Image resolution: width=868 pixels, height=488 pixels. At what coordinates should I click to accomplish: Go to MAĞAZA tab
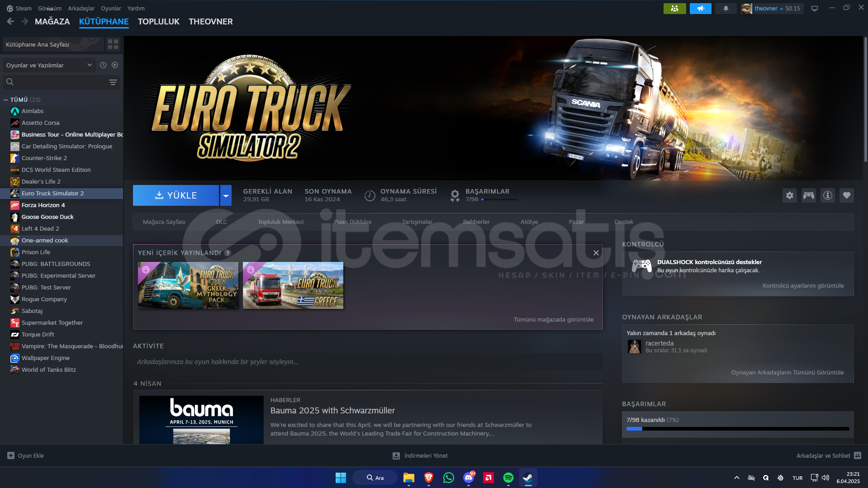(52, 21)
